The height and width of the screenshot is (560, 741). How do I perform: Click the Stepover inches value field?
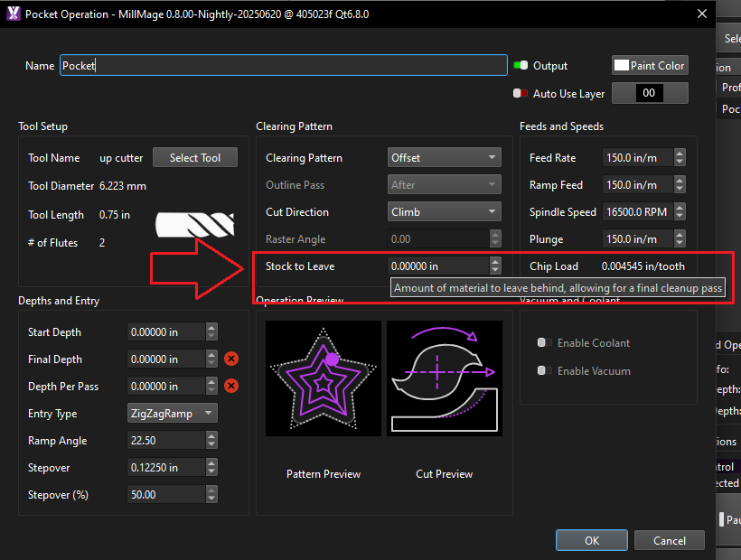(167, 468)
